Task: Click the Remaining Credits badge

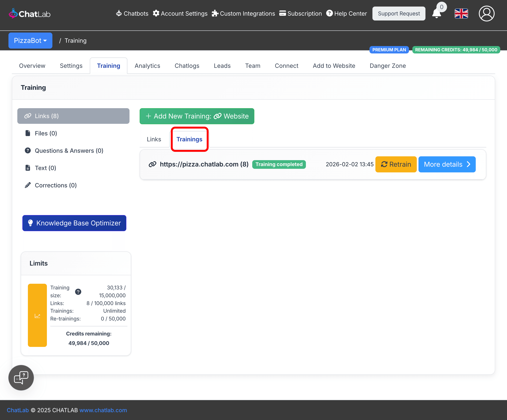Action: (x=456, y=50)
